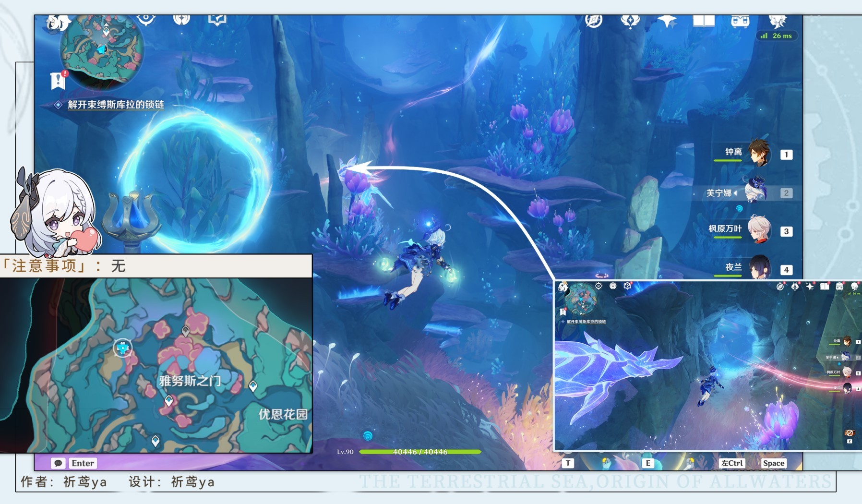Click the chat bubble icon
This screenshot has height=504, width=862.
pyautogui.click(x=58, y=463)
